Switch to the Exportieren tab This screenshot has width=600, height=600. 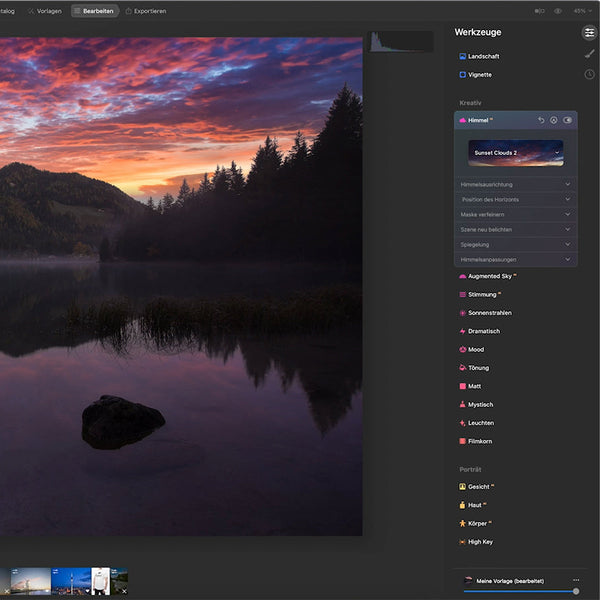[x=146, y=11]
